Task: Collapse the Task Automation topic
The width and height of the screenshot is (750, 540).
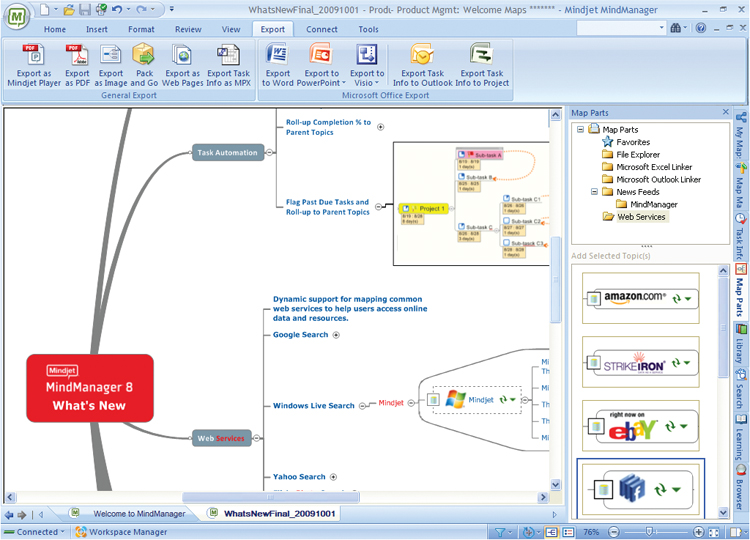Action: coord(269,152)
